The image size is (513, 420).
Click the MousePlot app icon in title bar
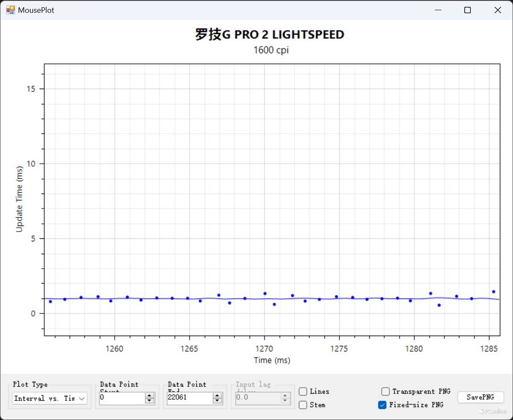(10, 10)
